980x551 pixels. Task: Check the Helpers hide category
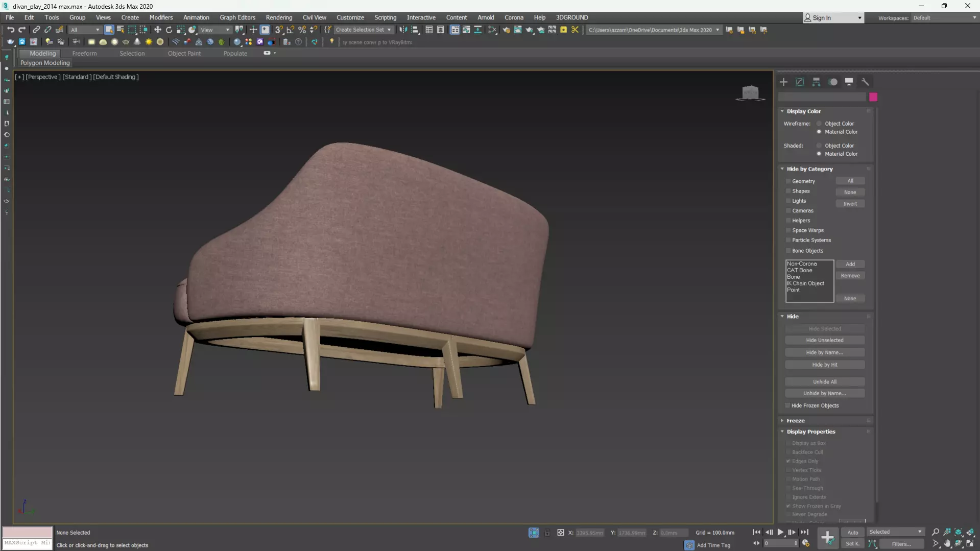tap(788, 221)
